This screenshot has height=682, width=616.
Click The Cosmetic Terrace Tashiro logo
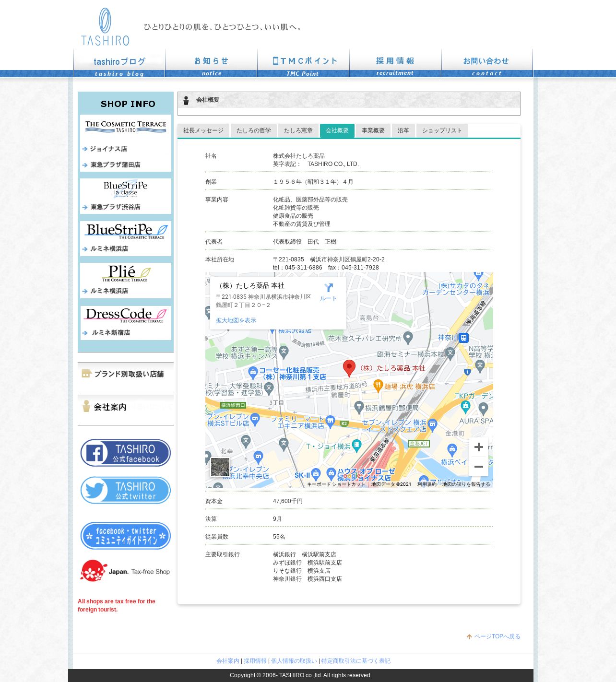pyautogui.click(x=126, y=127)
